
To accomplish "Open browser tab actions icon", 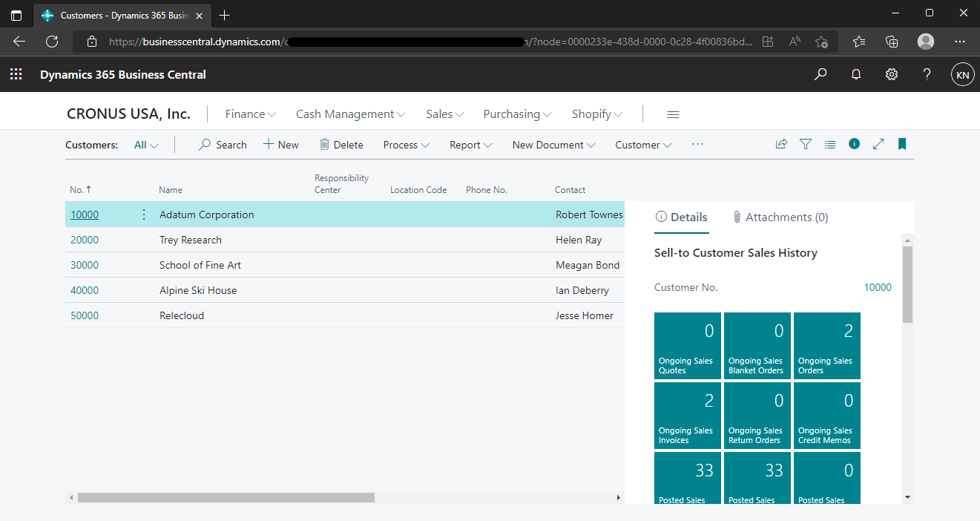I will [16, 15].
